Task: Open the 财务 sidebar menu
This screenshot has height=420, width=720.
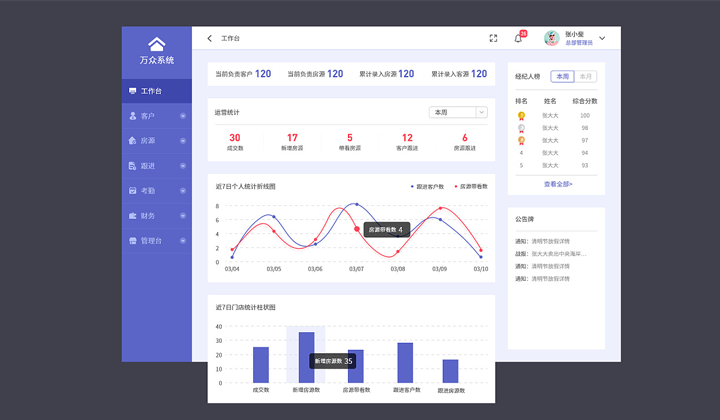Action: pos(157,216)
